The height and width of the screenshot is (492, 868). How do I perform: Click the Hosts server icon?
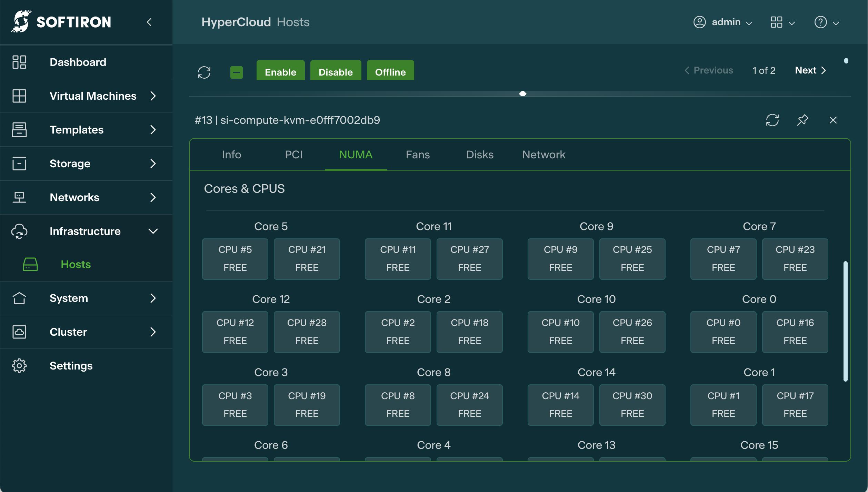coord(30,264)
